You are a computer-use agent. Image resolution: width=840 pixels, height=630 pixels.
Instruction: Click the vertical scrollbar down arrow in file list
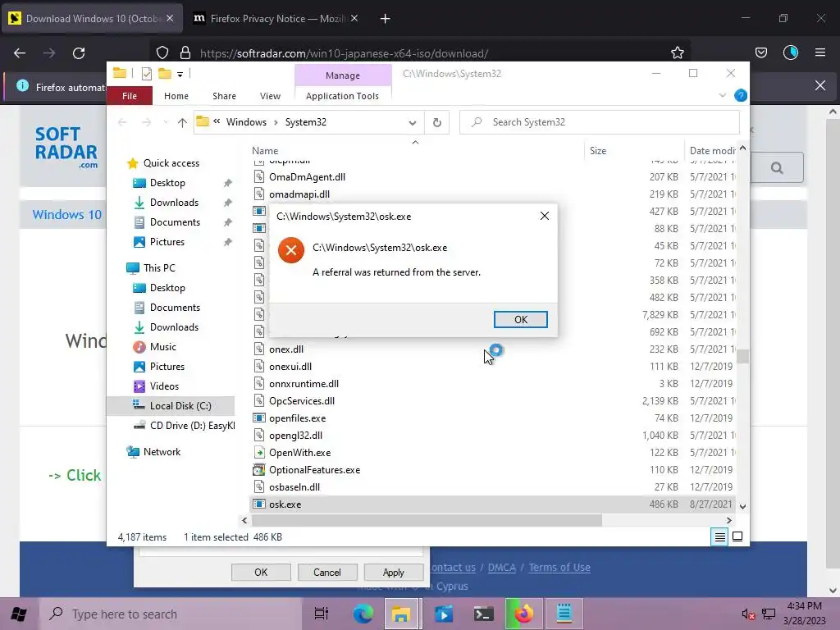(x=742, y=507)
